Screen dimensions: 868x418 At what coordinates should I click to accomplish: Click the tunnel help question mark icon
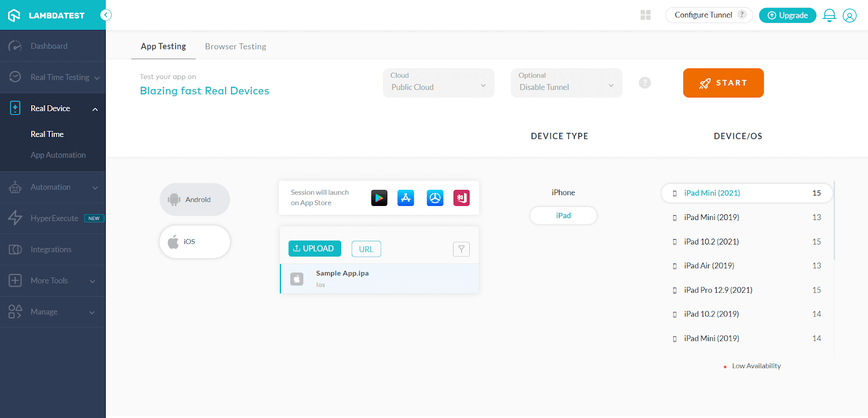coord(644,83)
